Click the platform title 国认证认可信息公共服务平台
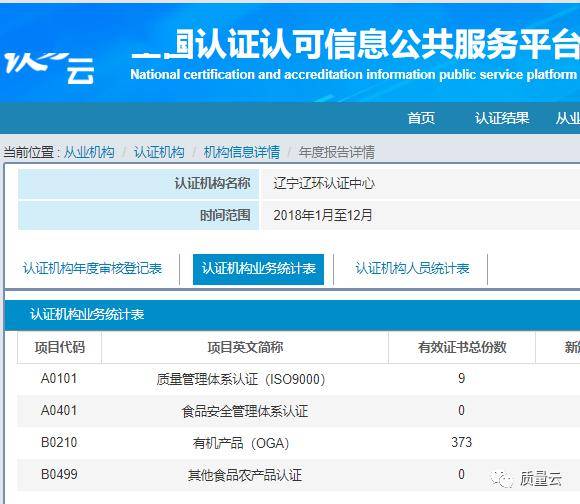The image size is (580, 504). tap(355, 44)
